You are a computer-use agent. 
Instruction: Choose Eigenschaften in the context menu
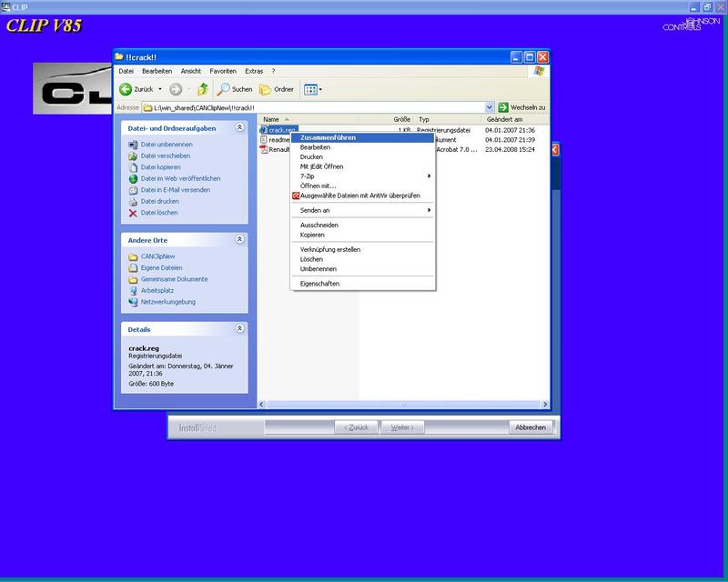[x=319, y=284]
